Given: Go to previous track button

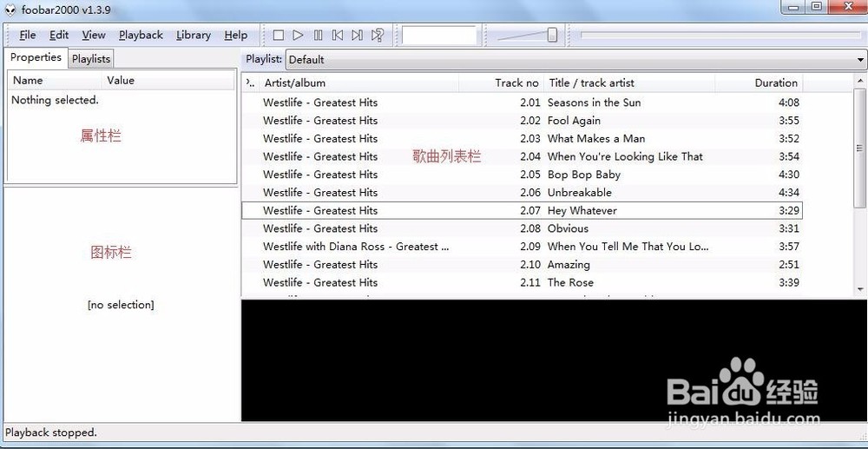Looking at the screenshot, I should (337, 36).
